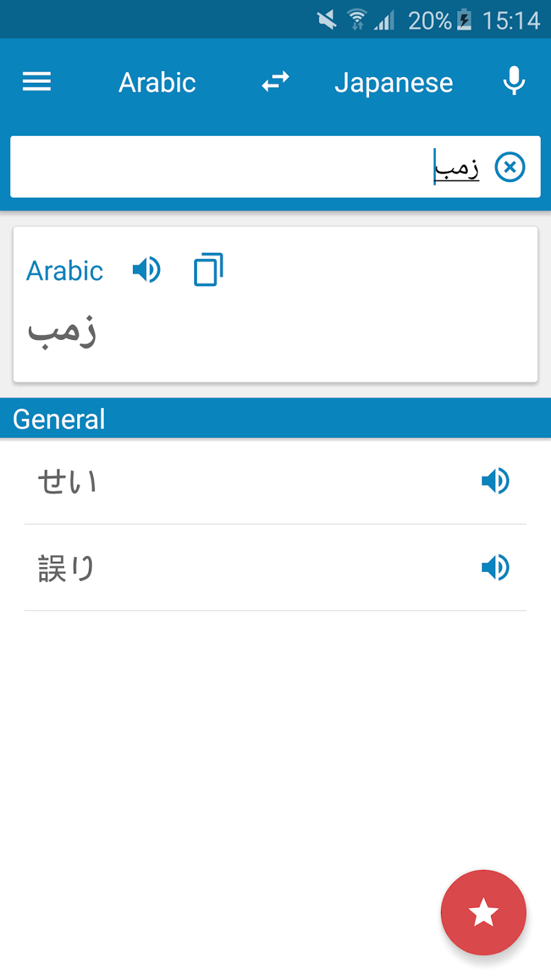Screen dimensions: 551x980
Task: Tap the せい translation result
Action: click(67, 481)
